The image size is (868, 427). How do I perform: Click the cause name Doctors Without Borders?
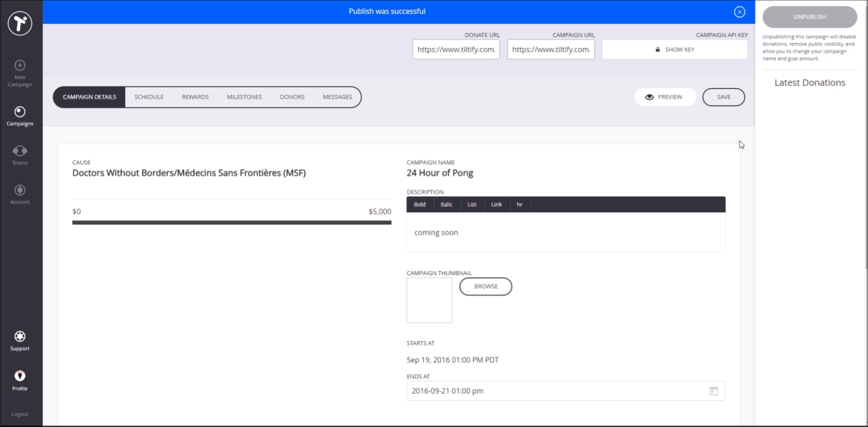[189, 173]
